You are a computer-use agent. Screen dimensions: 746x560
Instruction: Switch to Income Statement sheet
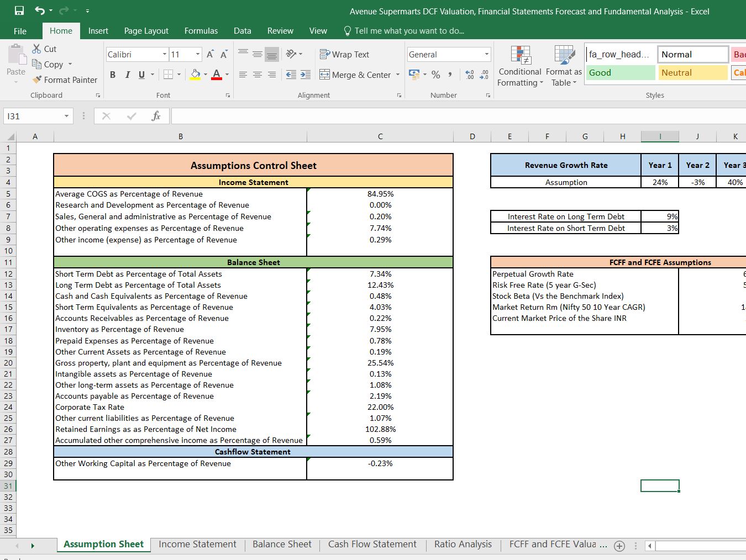(198, 545)
